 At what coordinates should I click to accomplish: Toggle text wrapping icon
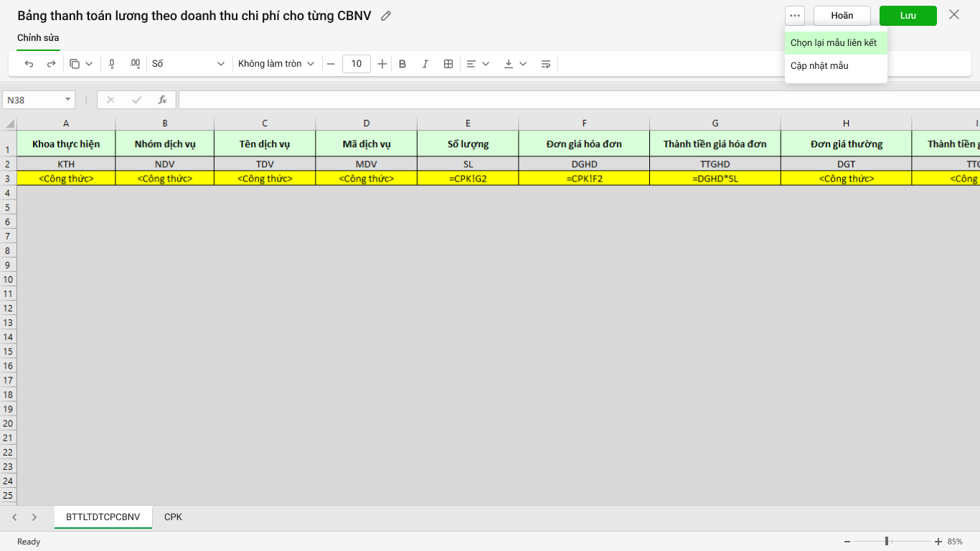point(545,64)
